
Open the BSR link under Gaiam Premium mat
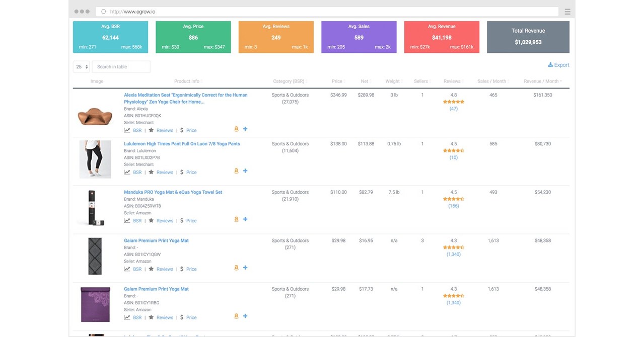click(x=137, y=269)
